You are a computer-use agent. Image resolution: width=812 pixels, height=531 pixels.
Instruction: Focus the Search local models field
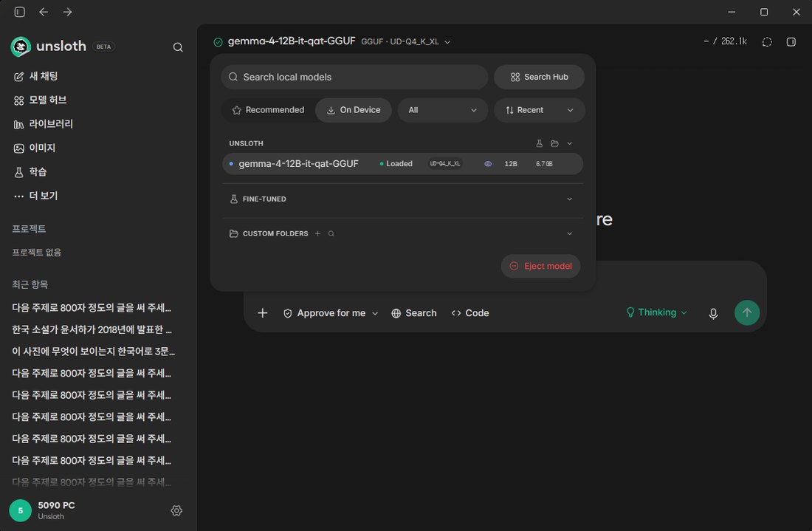pos(355,78)
